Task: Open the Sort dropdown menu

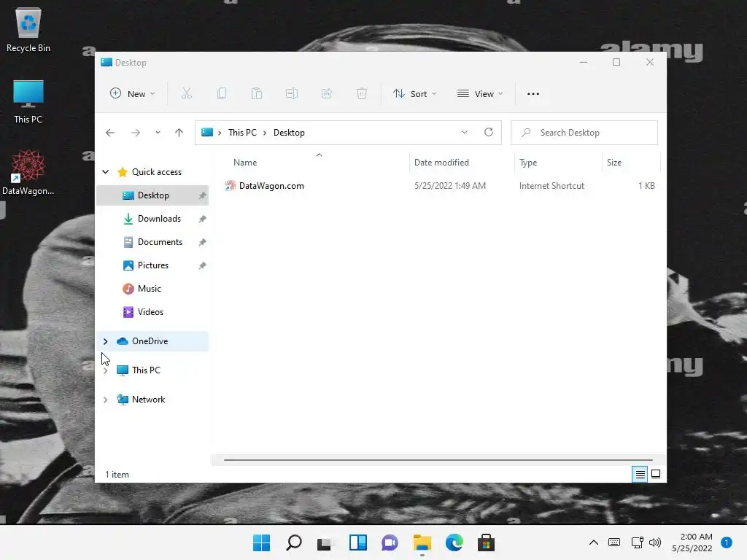Action: click(x=414, y=94)
